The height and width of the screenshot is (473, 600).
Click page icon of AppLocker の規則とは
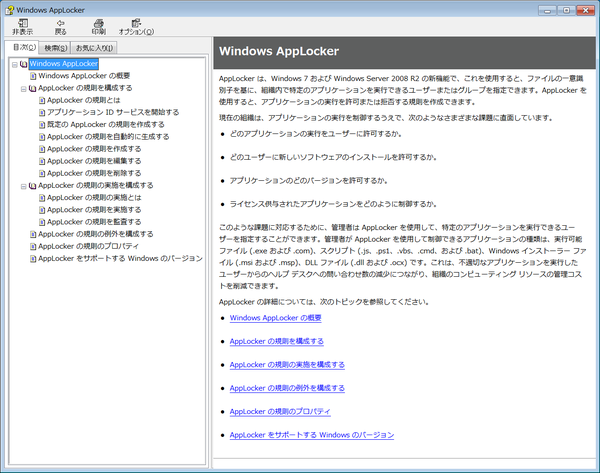[x=42, y=101]
